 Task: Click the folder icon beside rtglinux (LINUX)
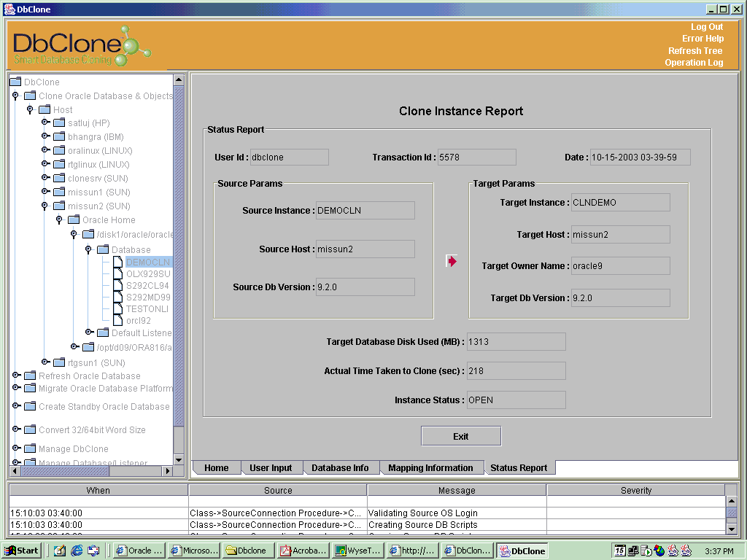pyautogui.click(x=59, y=164)
